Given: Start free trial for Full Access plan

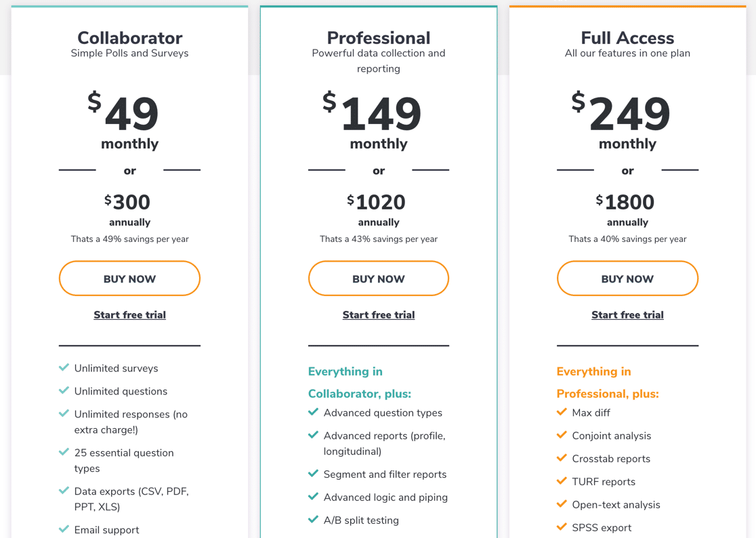Looking at the screenshot, I should [627, 315].
